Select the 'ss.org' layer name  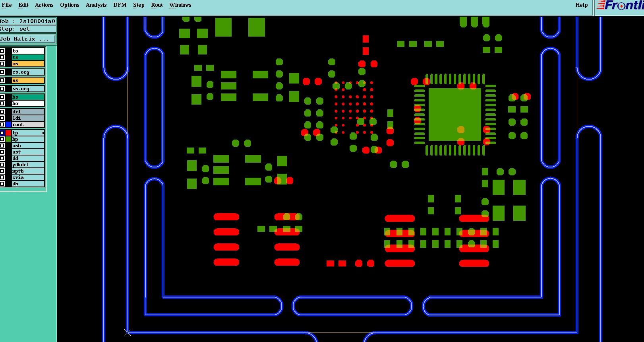(x=28, y=89)
